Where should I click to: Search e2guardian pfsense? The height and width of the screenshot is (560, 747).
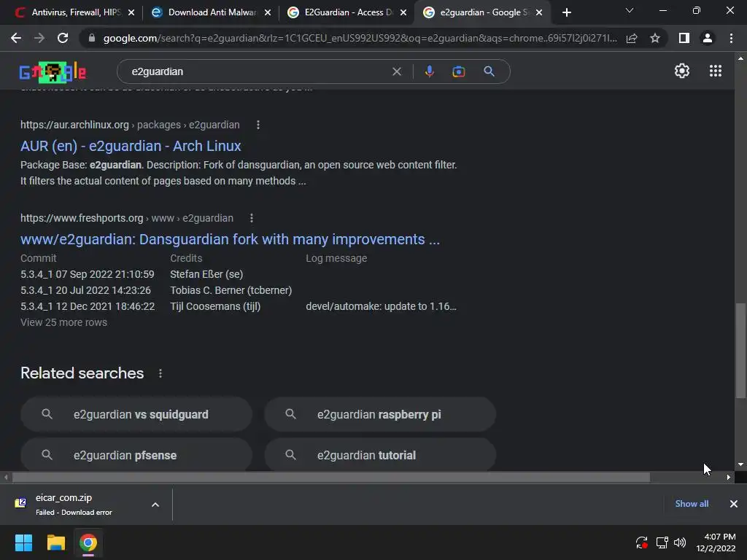click(136, 455)
